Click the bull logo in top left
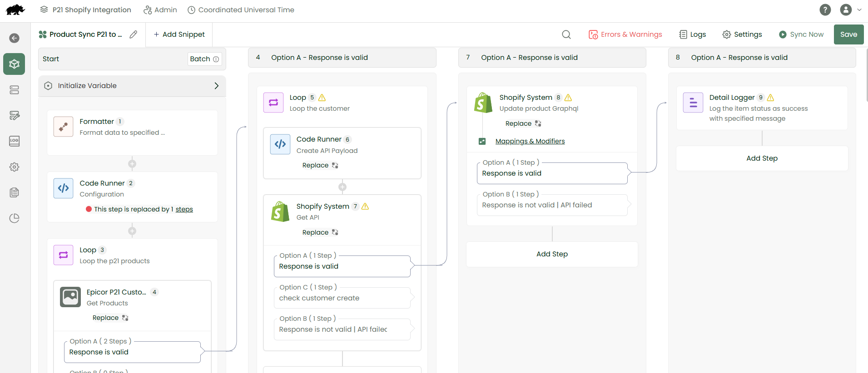This screenshot has height=373, width=868. pos(15,10)
